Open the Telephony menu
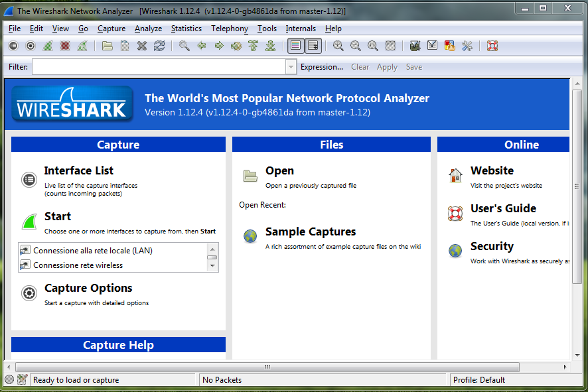 [x=230, y=29]
